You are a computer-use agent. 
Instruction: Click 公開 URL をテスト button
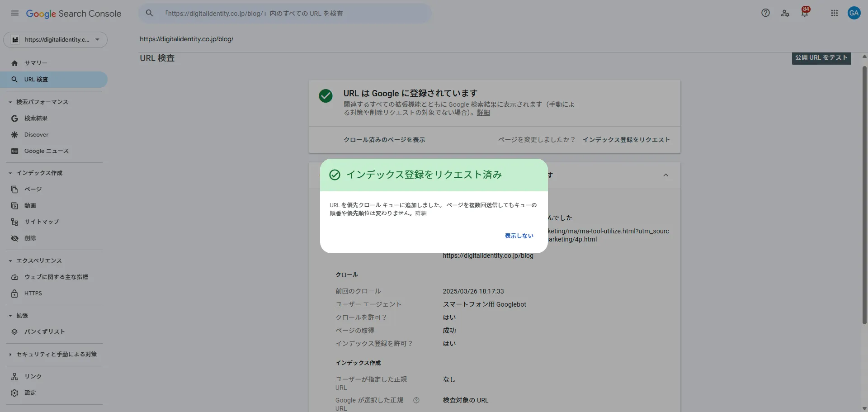tap(821, 58)
